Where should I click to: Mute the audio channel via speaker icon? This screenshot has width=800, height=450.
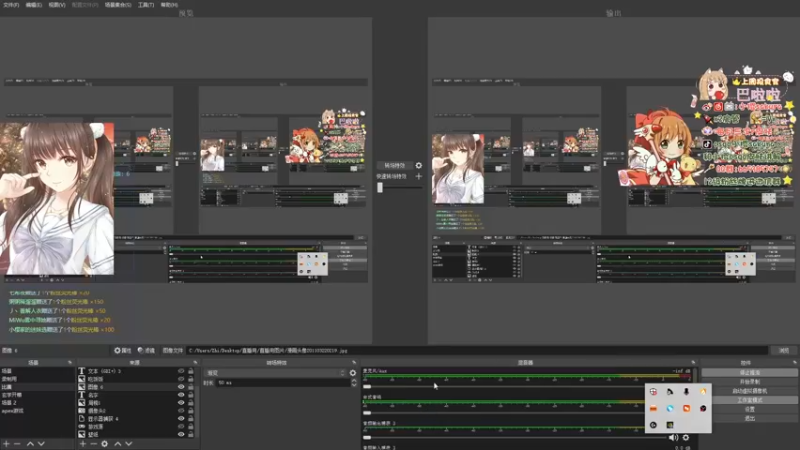tap(673, 437)
